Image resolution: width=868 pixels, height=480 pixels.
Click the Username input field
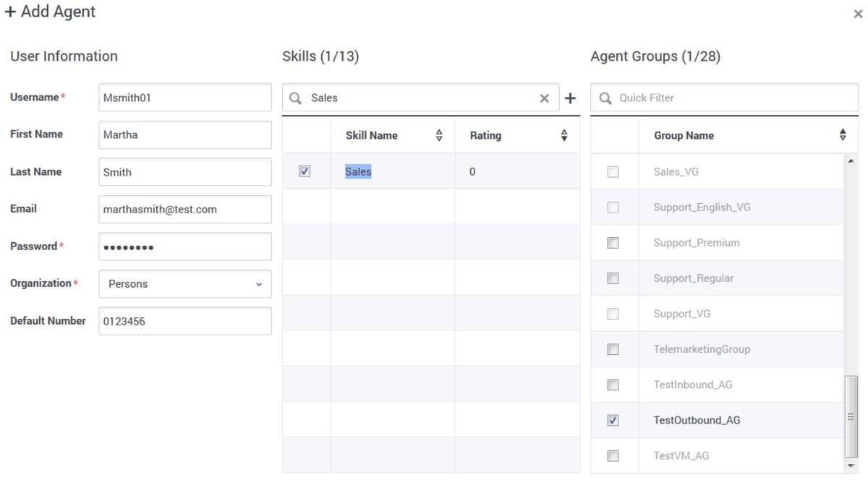pos(185,98)
